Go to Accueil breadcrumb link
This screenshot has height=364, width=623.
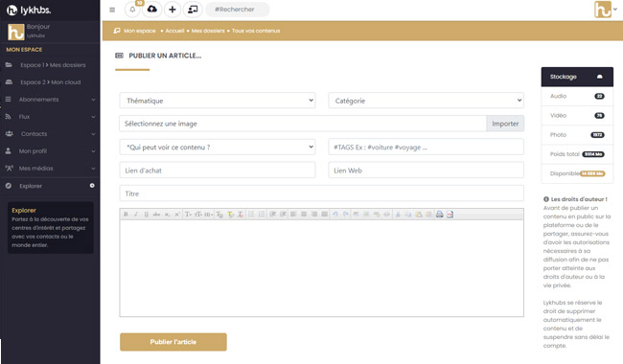[x=174, y=31]
